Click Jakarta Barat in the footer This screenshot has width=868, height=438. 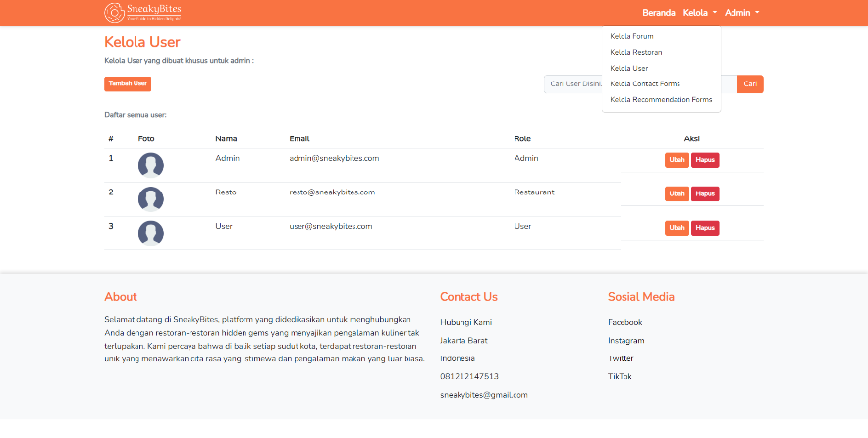click(463, 341)
